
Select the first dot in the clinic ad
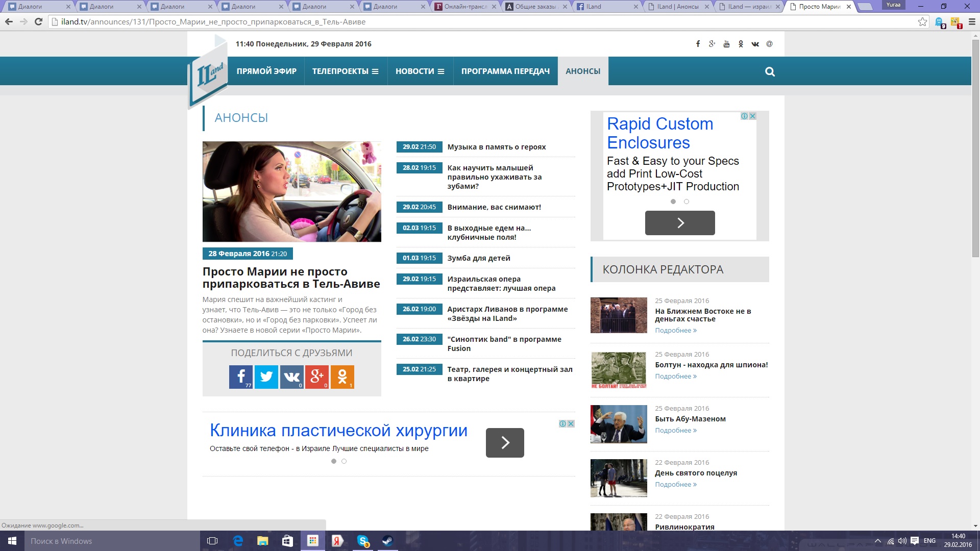click(334, 461)
